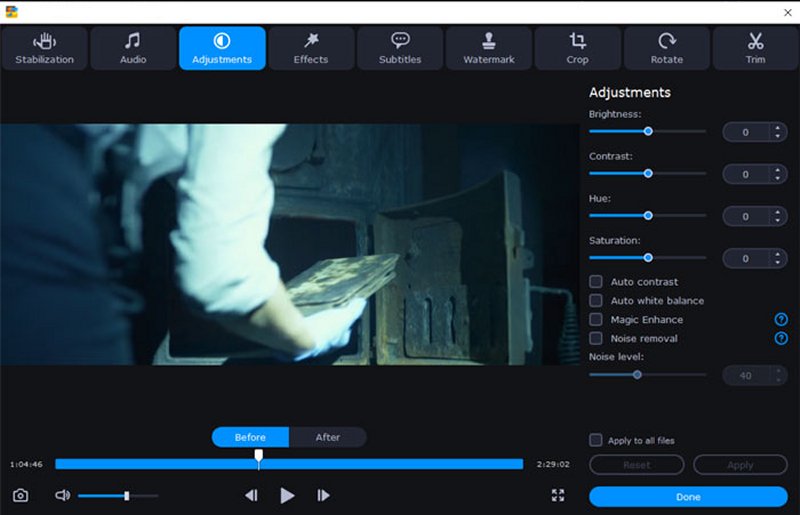Open the Noise removal help icon
The width and height of the screenshot is (800, 515).
[781, 339]
